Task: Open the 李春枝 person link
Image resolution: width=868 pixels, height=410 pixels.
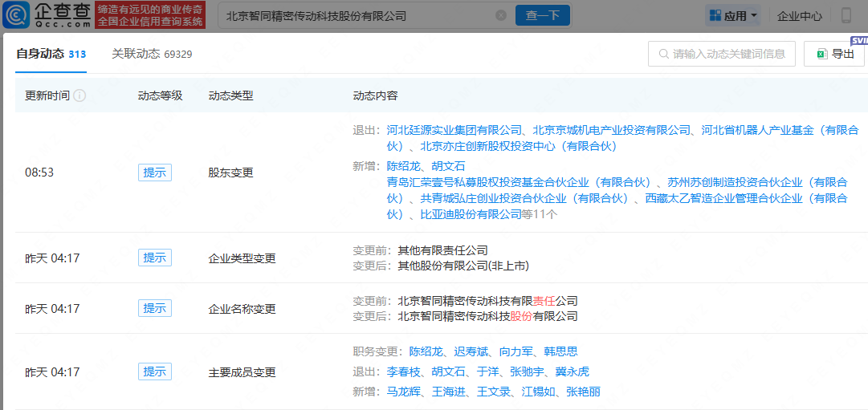Action: click(x=403, y=371)
